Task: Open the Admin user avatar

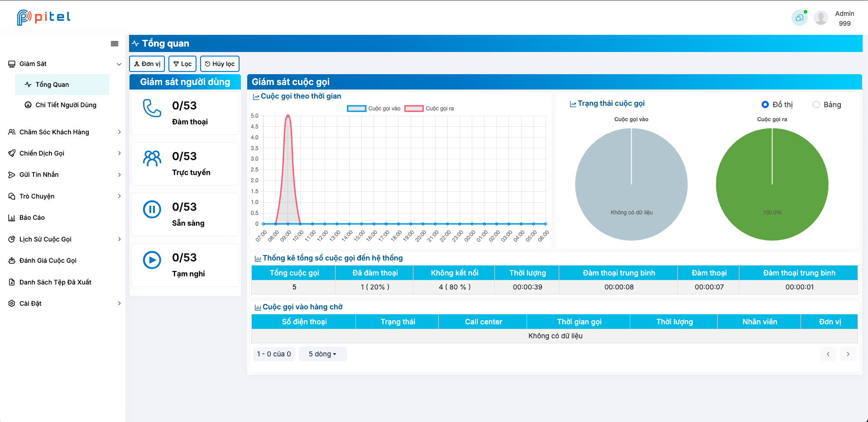Action: (820, 18)
